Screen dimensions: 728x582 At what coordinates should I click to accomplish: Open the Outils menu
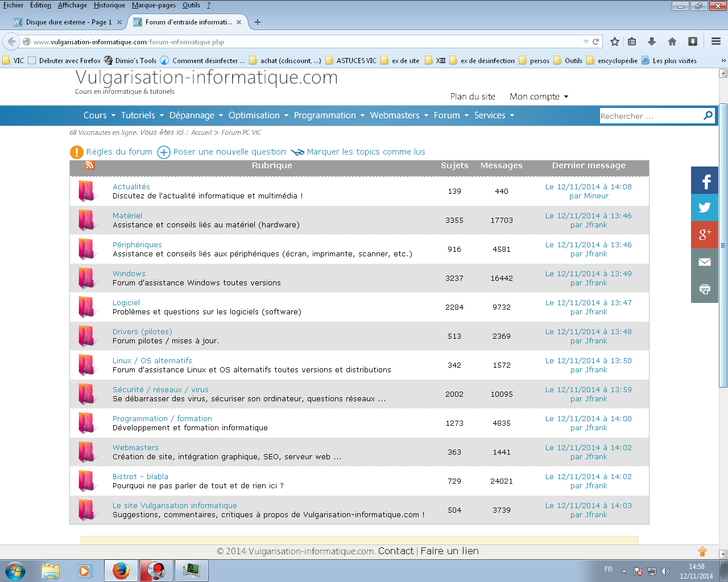(191, 5)
